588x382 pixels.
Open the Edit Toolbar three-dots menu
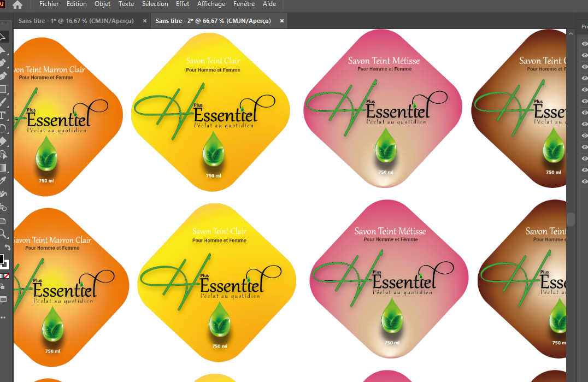coord(3,316)
